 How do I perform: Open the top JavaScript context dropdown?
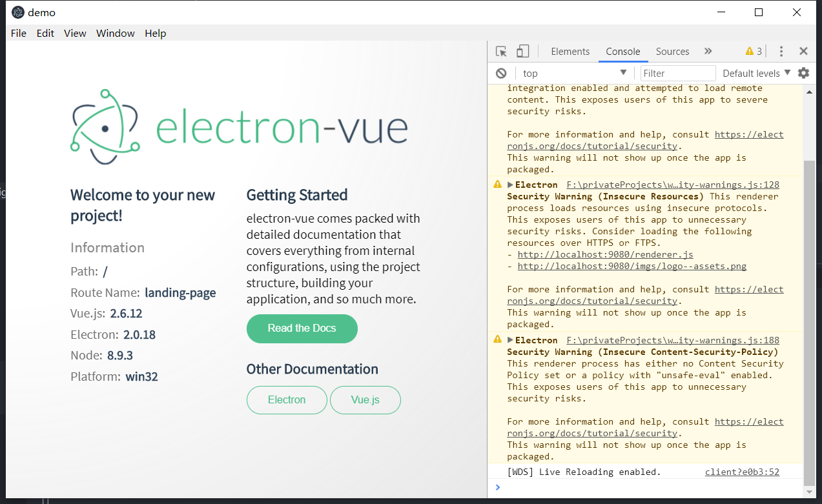point(574,73)
